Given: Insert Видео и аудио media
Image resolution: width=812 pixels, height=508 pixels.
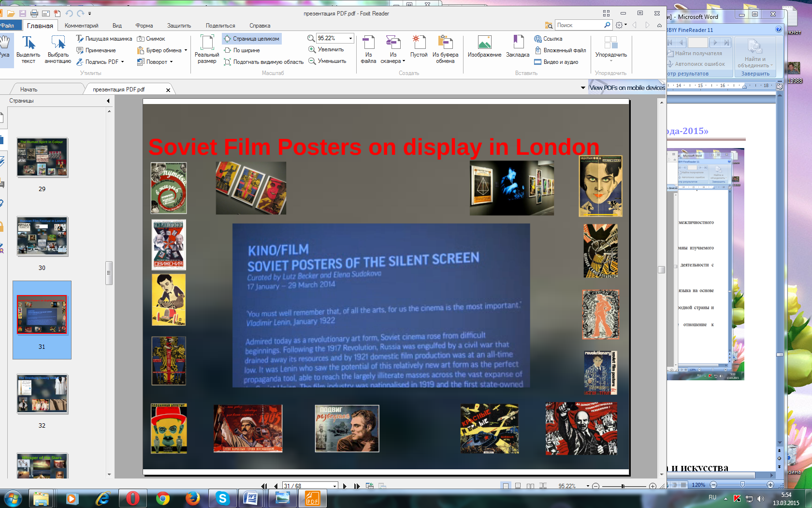Looking at the screenshot, I should 556,62.
